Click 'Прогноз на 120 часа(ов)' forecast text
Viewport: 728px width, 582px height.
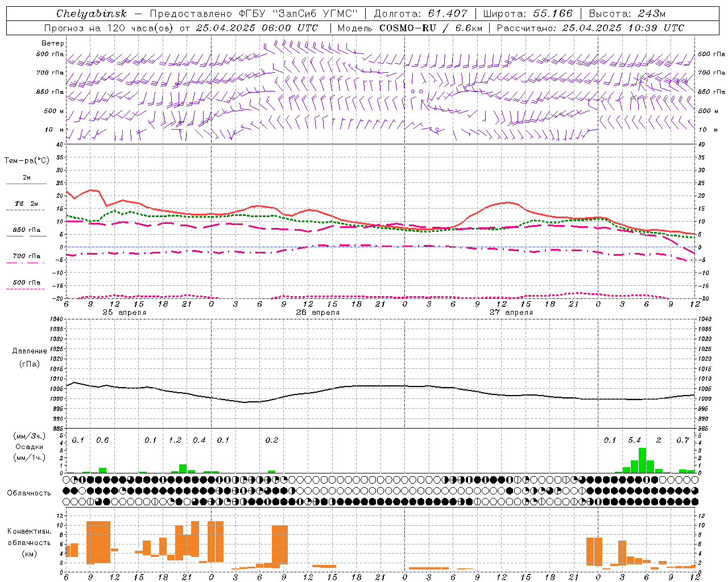point(109,28)
